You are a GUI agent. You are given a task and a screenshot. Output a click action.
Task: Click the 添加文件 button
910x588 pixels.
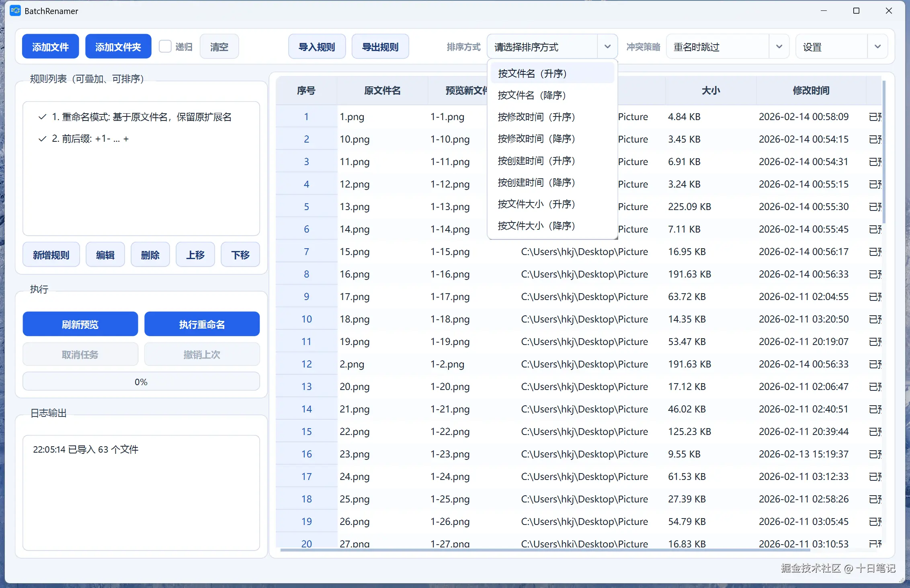(50, 47)
